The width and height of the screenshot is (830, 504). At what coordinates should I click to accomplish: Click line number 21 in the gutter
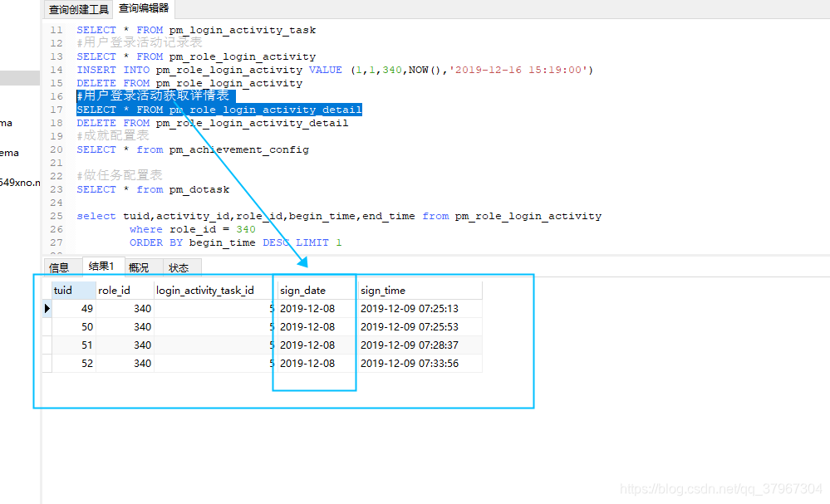(x=56, y=163)
